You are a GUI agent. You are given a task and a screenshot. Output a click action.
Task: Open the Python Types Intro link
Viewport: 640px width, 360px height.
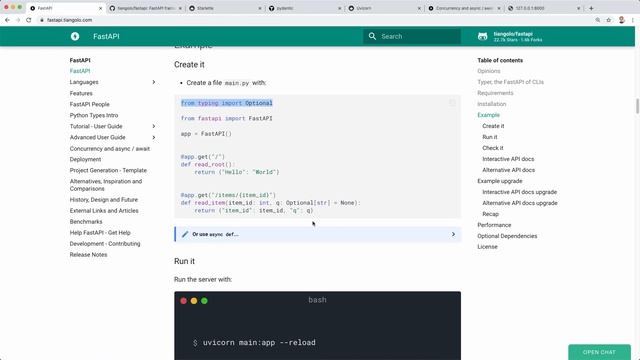pyautogui.click(x=93, y=115)
